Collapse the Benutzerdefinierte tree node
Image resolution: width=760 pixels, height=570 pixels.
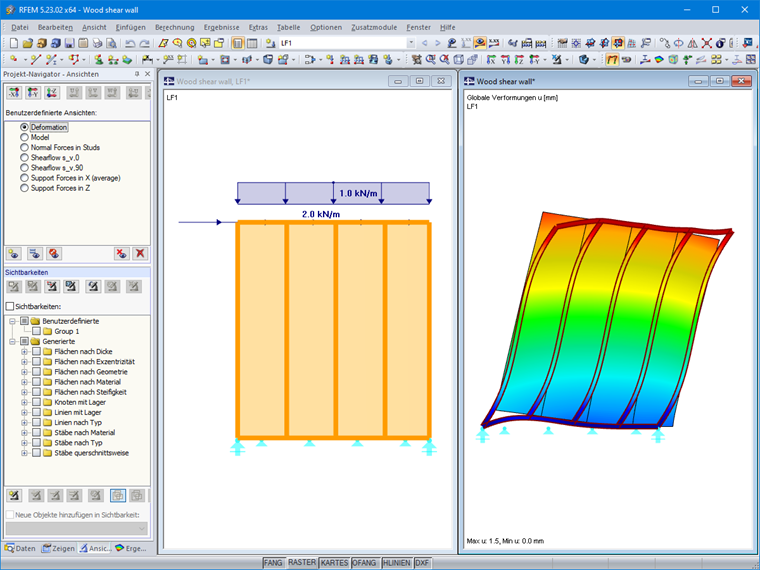(x=13, y=321)
